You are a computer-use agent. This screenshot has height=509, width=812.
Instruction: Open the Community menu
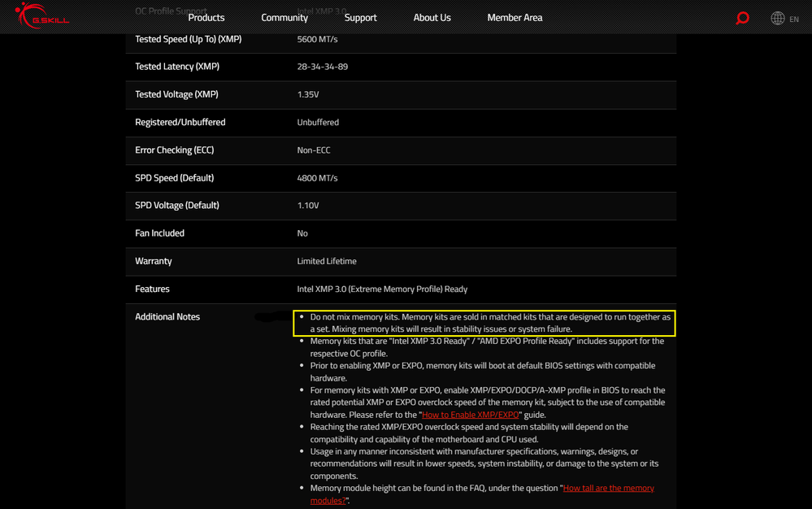point(284,18)
